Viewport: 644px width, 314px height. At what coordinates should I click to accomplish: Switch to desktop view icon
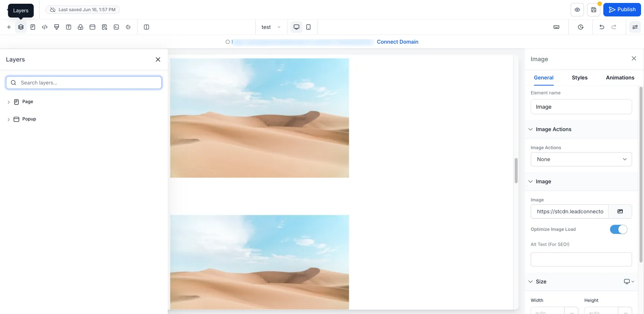[297, 27]
